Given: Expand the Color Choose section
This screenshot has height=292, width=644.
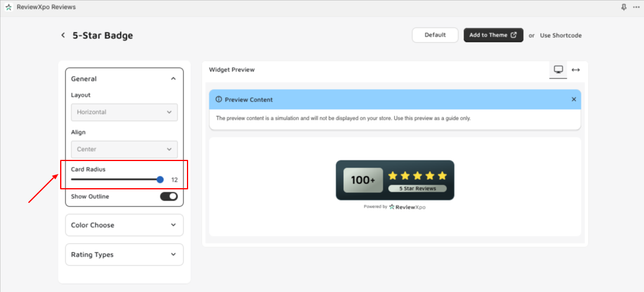Looking at the screenshot, I should [x=124, y=225].
